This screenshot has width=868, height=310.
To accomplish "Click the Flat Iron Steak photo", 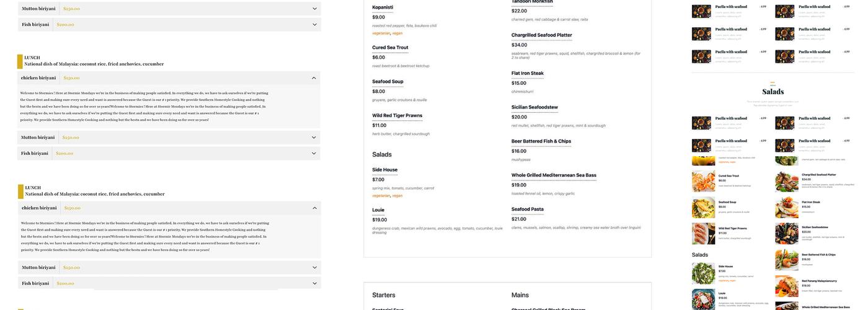I will point(786,207).
